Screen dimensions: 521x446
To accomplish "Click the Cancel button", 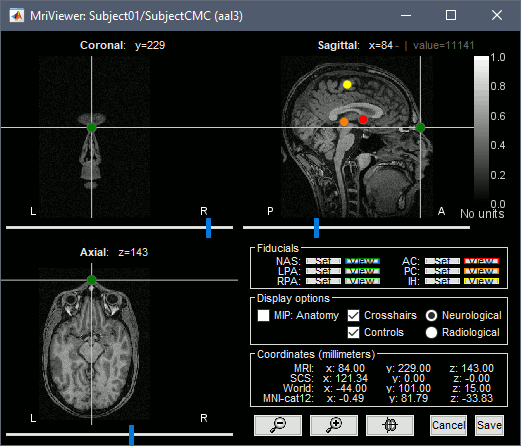I will click(x=448, y=425).
